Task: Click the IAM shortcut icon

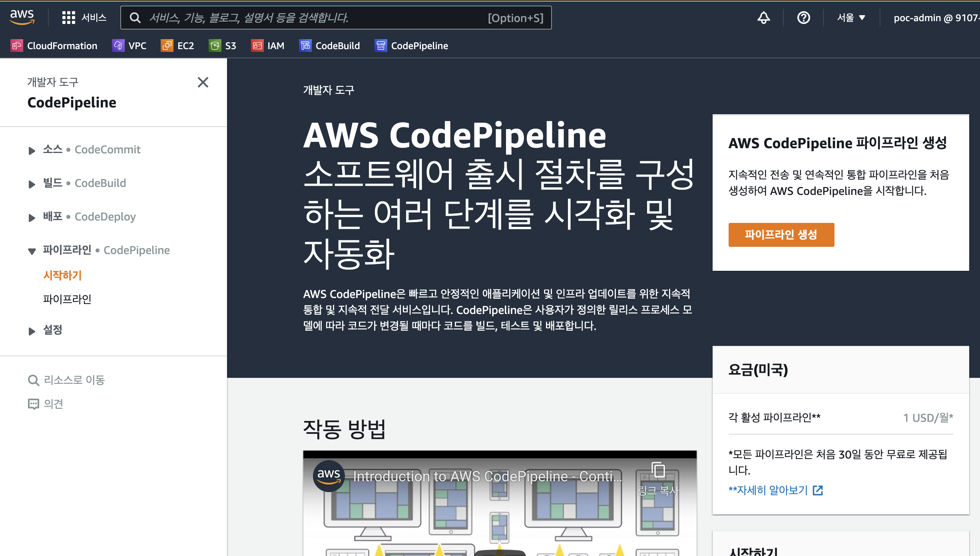Action: pyautogui.click(x=257, y=46)
